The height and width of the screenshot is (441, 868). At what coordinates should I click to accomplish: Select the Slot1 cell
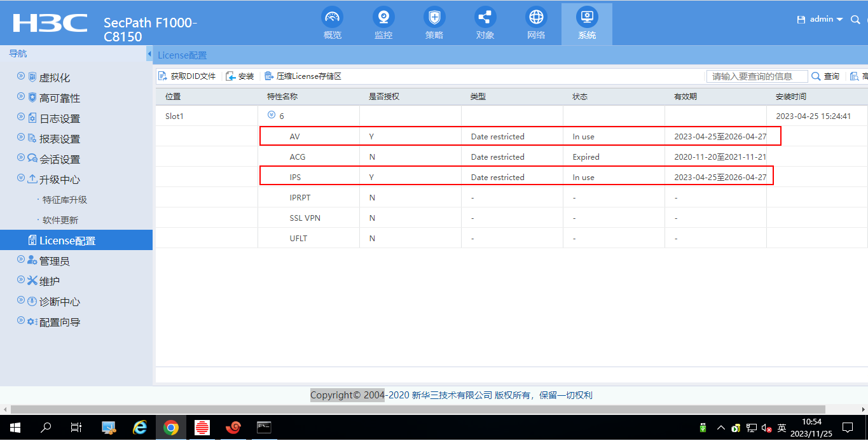tap(207, 116)
